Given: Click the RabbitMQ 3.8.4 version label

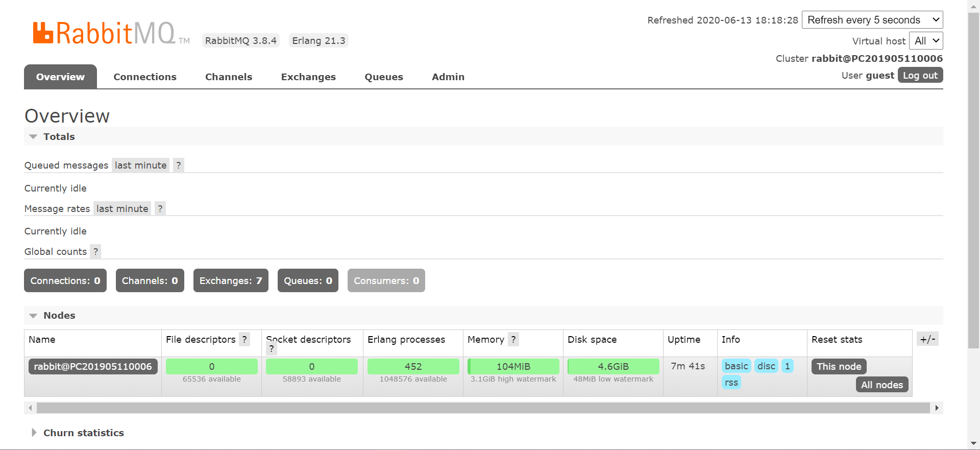Looking at the screenshot, I should pyautogui.click(x=241, y=40).
